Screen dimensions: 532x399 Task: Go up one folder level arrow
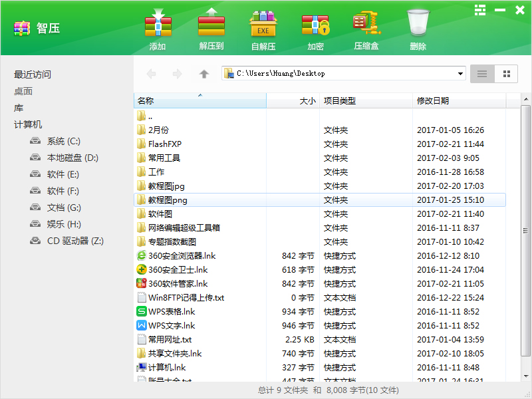204,74
